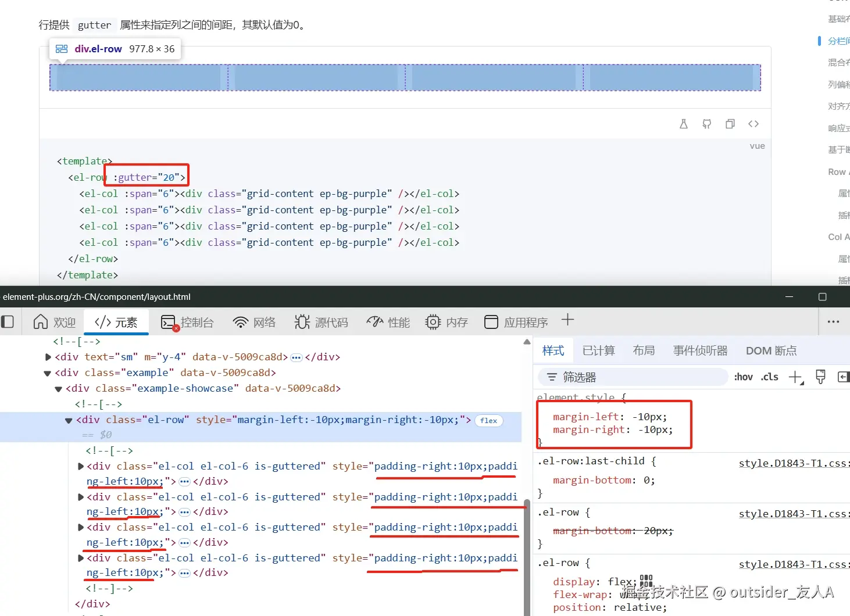This screenshot has height=616, width=850.
Task: Switch to the 元素 elements tab
Action: tap(116, 322)
